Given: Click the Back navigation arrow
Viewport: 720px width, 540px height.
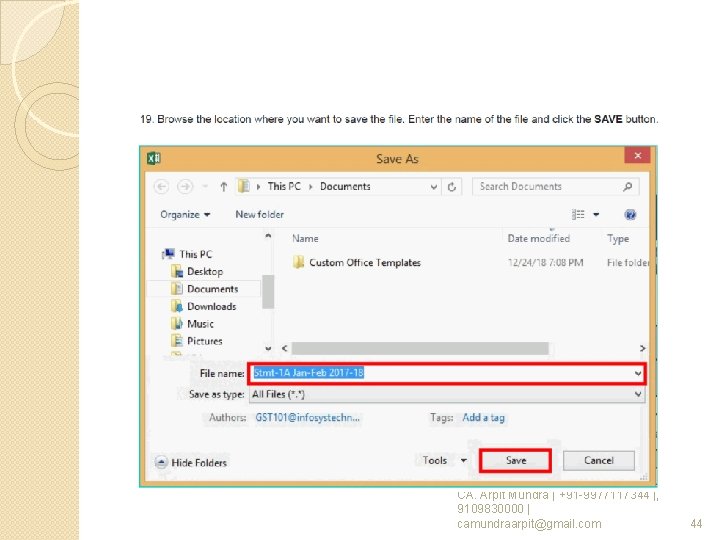Looking at the screenshot, I should click(x=161, y=187).
